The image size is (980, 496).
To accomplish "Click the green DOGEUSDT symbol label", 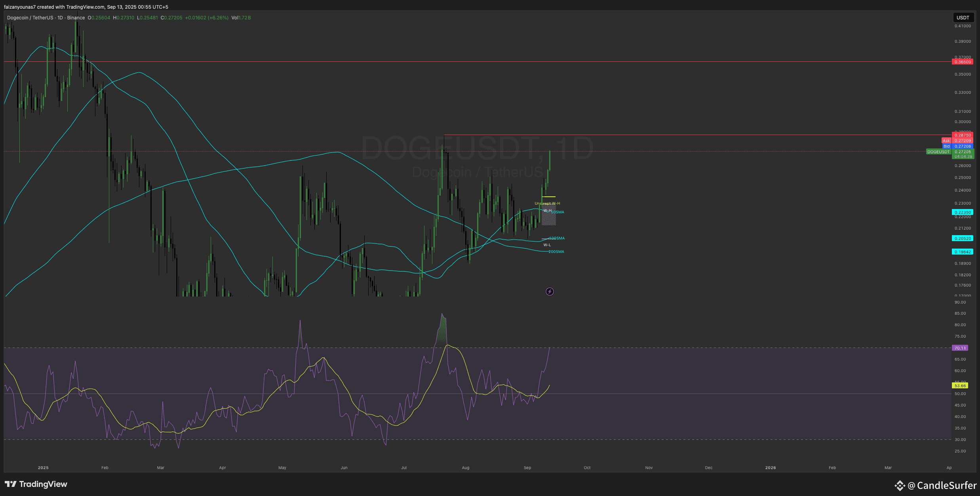I will point(938,152).
